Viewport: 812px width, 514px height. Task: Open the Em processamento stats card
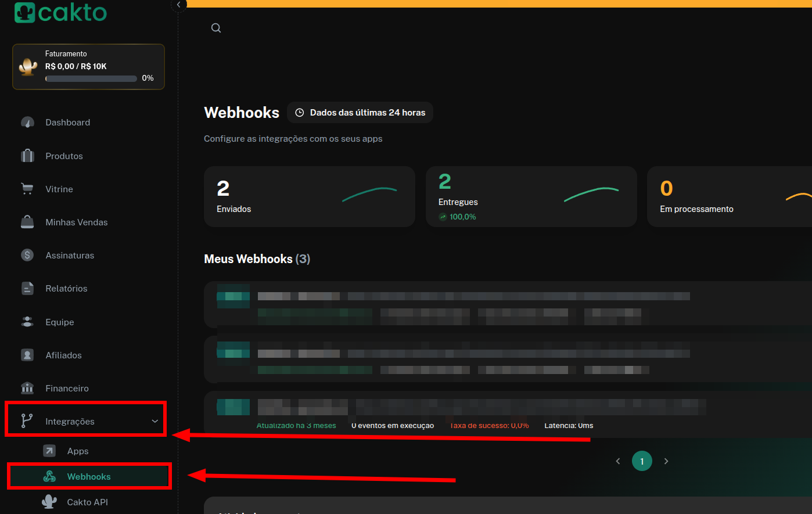(730, 196)
